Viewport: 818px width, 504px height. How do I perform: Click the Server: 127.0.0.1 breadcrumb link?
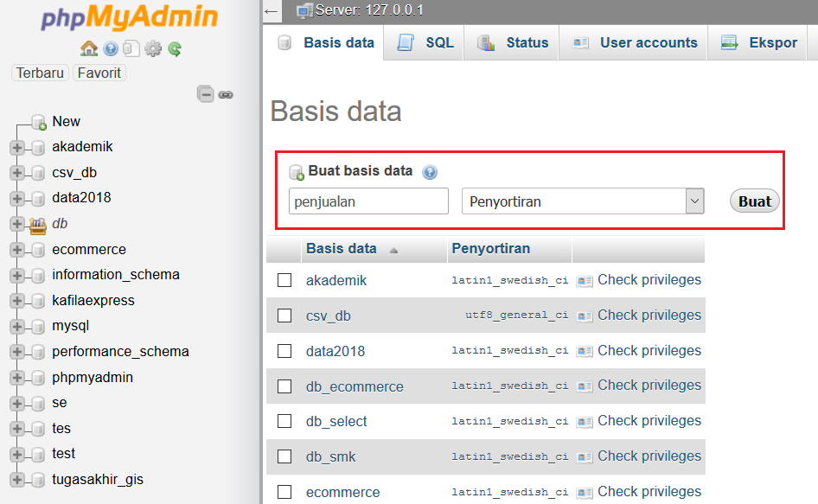(369, 10)
